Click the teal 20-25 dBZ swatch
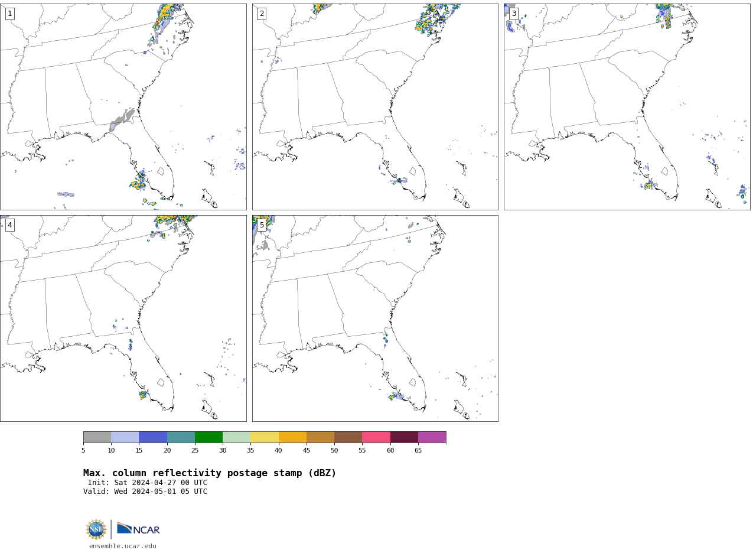 pos(181,437)
